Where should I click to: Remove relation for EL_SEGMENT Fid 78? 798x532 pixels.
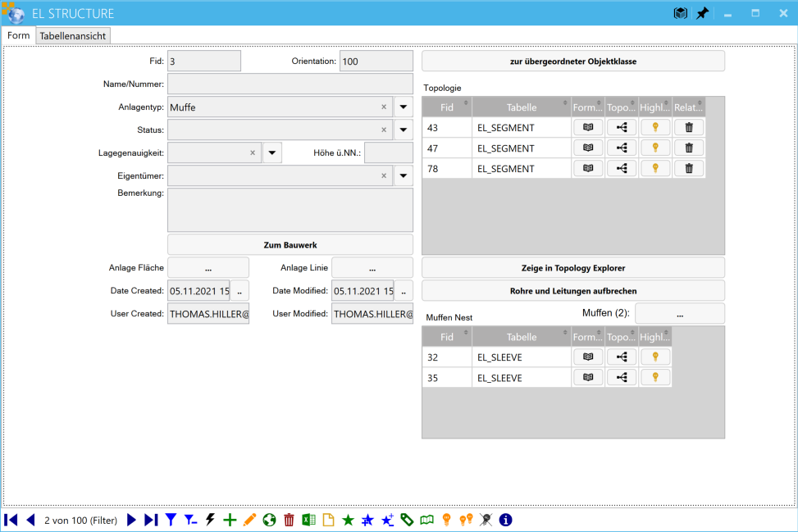(689, 169)
